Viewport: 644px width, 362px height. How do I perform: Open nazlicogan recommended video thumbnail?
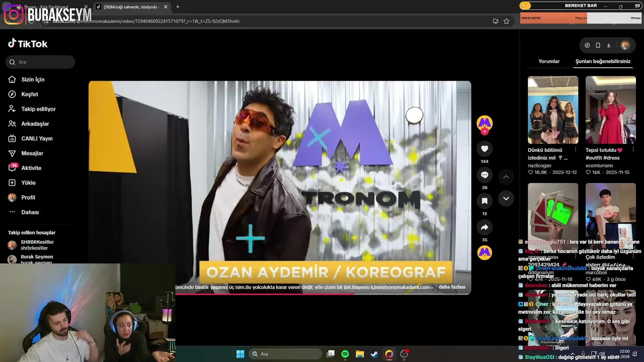pyautogui.click(x=553, y=110)
